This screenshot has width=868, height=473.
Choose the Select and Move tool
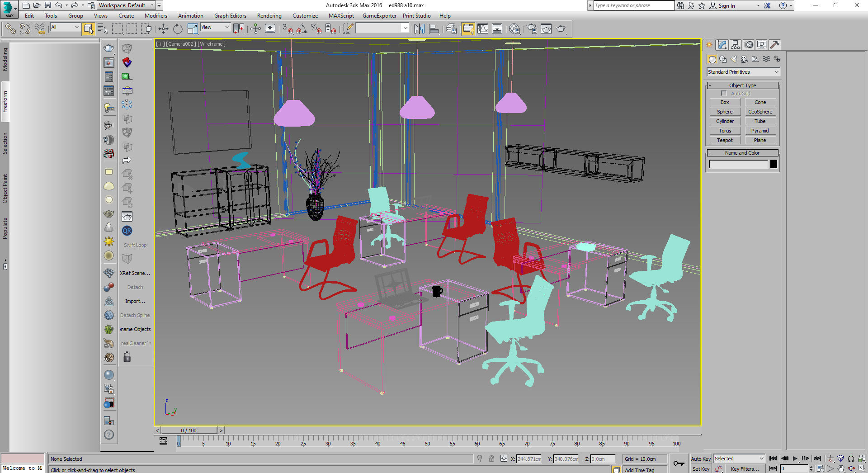(x=163, y=29)
